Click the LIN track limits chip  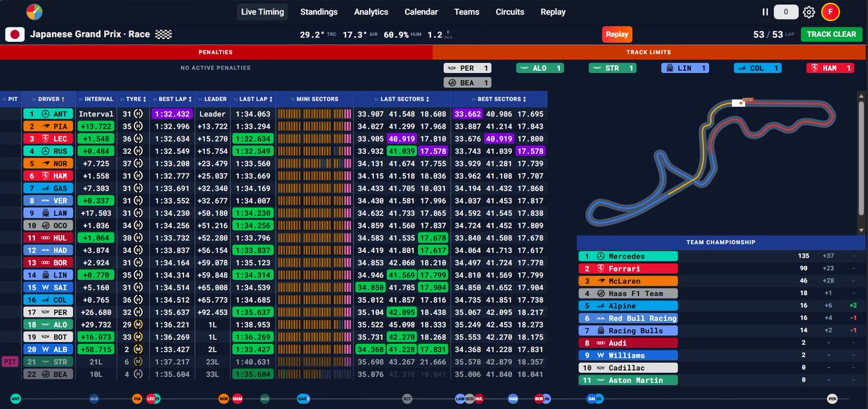(x=686, y=68)
